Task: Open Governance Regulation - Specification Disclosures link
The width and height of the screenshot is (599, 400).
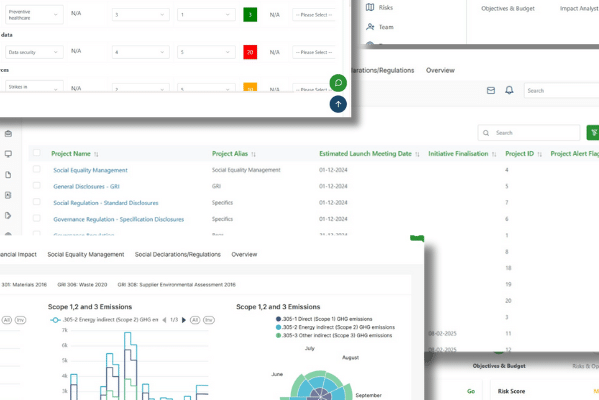Action: tap(118, 219)
